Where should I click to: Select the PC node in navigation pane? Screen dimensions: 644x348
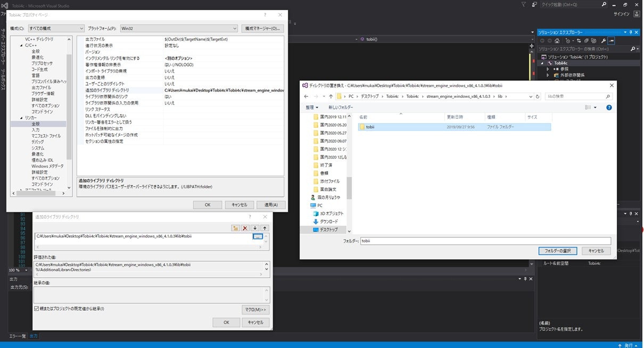316,205
